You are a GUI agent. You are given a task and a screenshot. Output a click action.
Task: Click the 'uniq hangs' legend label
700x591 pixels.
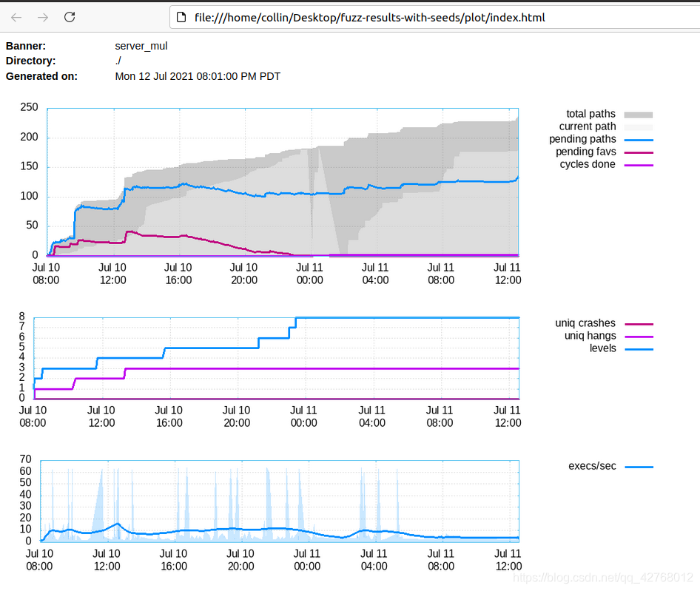coord(590,336)
